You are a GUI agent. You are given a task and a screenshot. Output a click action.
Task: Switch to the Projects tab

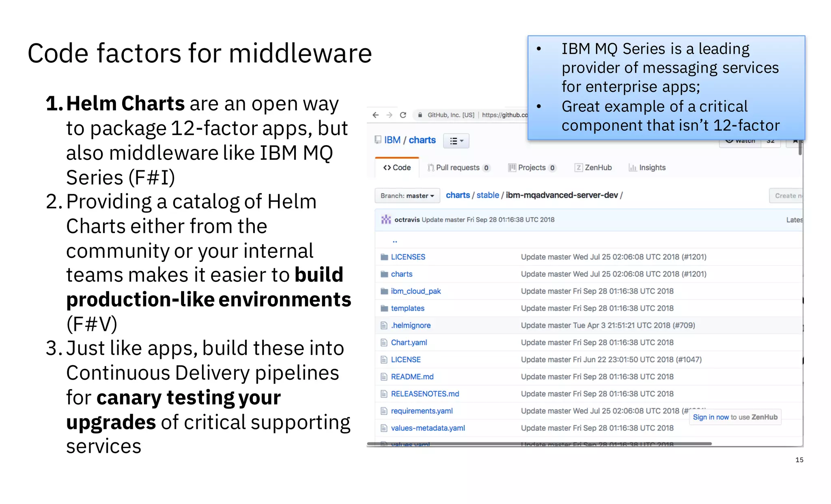[532, 167]
